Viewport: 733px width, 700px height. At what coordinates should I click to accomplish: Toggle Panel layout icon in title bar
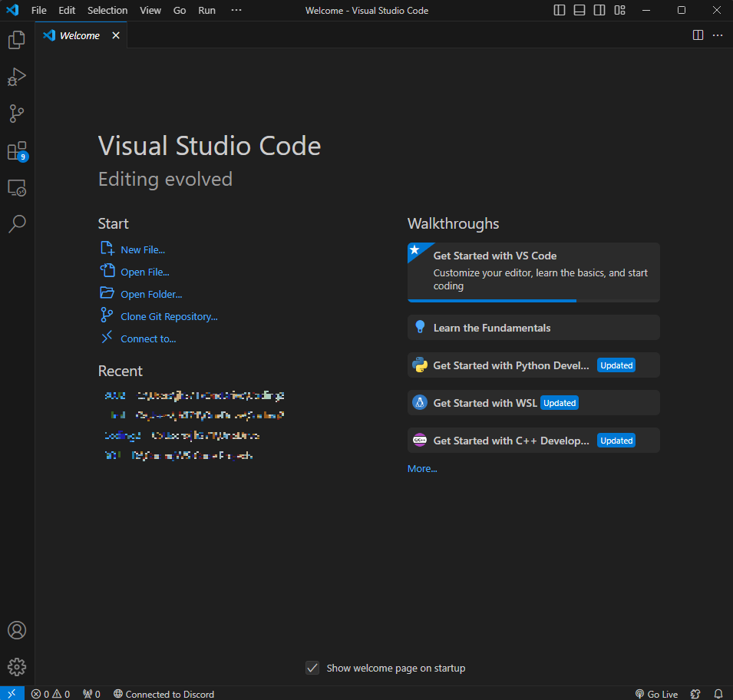point(579,10)
